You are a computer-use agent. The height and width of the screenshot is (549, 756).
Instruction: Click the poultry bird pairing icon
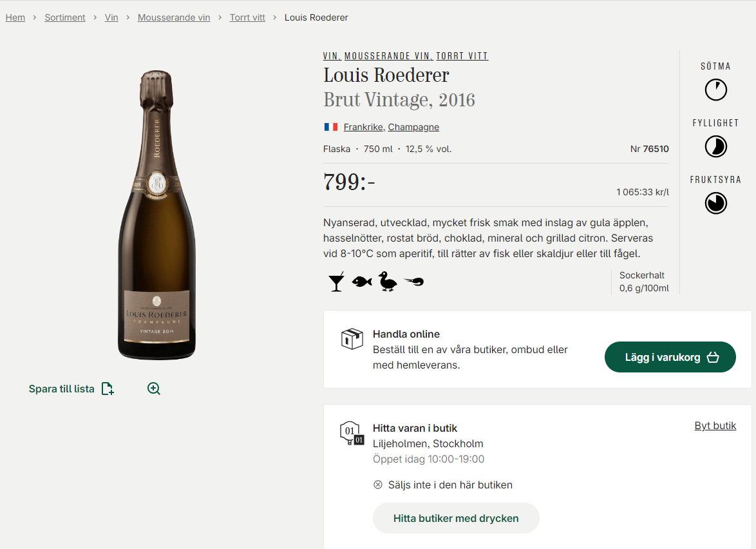388,282
